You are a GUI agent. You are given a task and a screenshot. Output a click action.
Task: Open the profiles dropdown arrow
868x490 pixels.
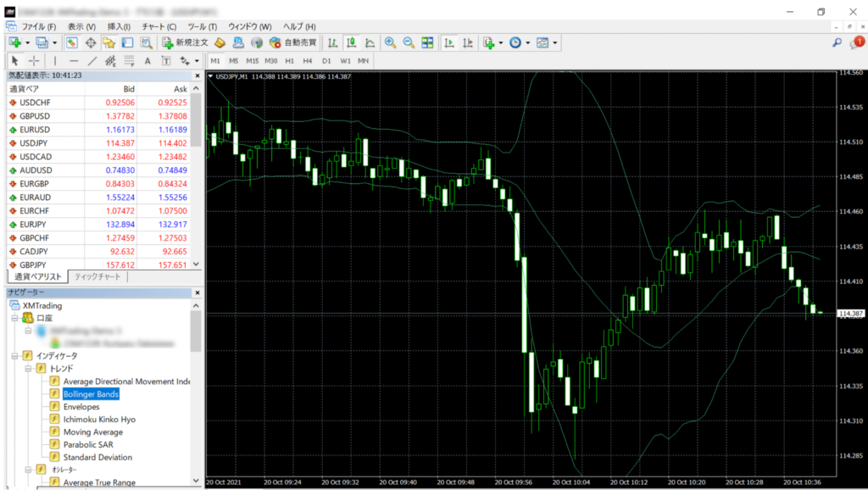54,42
